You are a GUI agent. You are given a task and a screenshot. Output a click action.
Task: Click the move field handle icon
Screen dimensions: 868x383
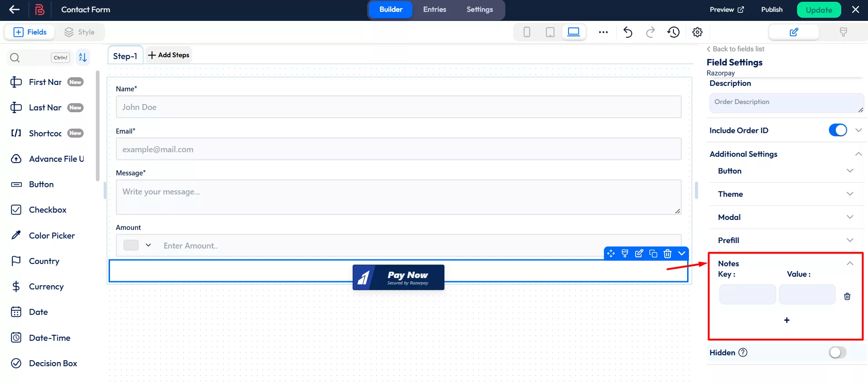tap(611, 254)
